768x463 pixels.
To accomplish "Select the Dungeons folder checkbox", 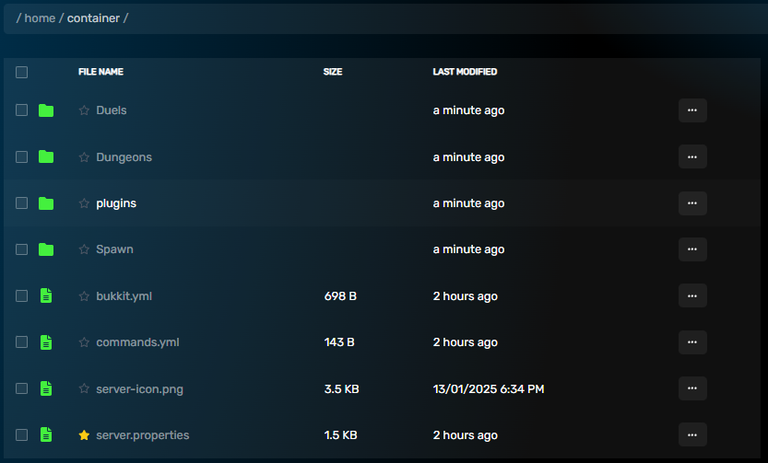I will click(x=22, y=157).
